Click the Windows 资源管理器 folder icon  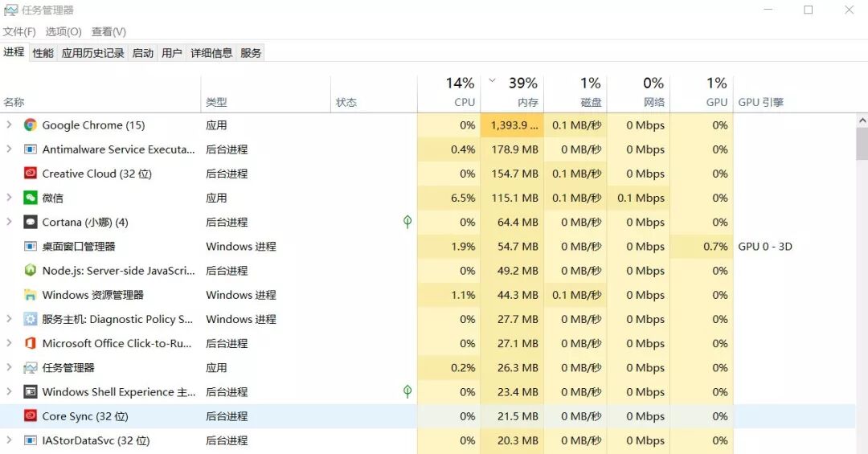pos(30,295)
